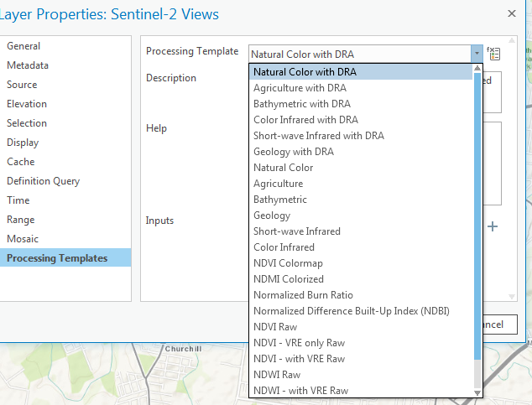Screen dimensions: 532x405
Task: Pick NDWI Raw template
Action: [361, 375]
